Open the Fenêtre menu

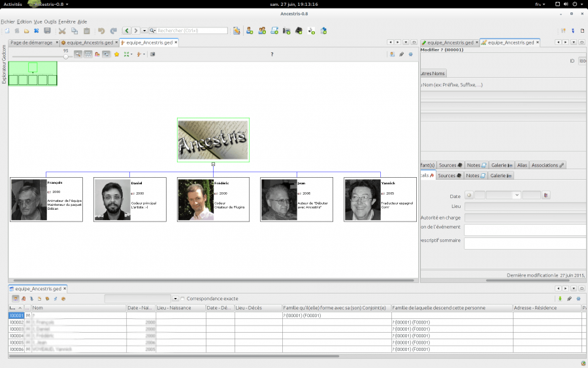coord(67,22)
